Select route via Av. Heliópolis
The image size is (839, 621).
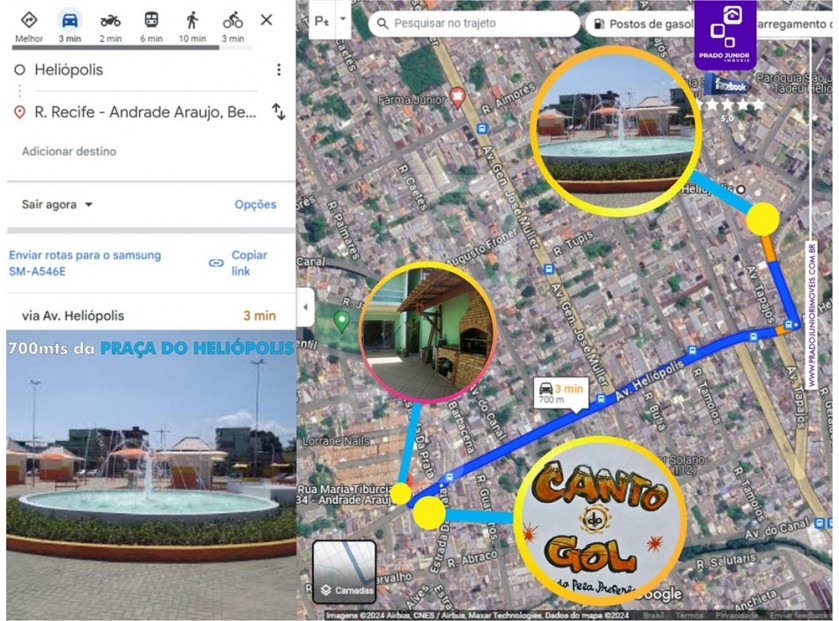(150, 316)
